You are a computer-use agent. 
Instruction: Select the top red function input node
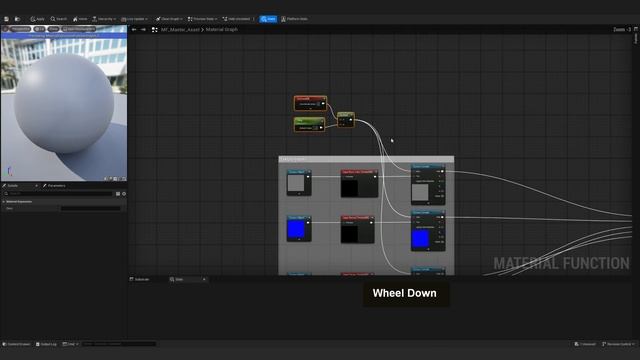pos(359,184)
